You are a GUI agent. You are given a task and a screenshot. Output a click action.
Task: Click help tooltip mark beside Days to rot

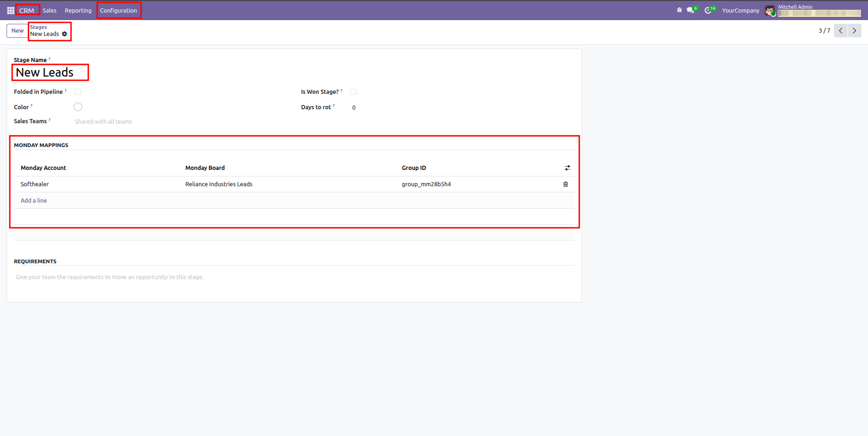tap(334, 106)
